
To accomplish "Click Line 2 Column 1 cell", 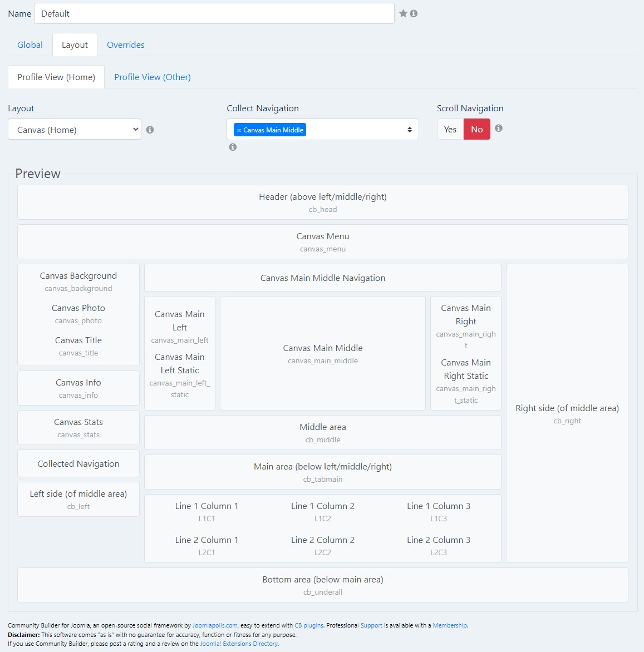I will [x=207, y=546].
